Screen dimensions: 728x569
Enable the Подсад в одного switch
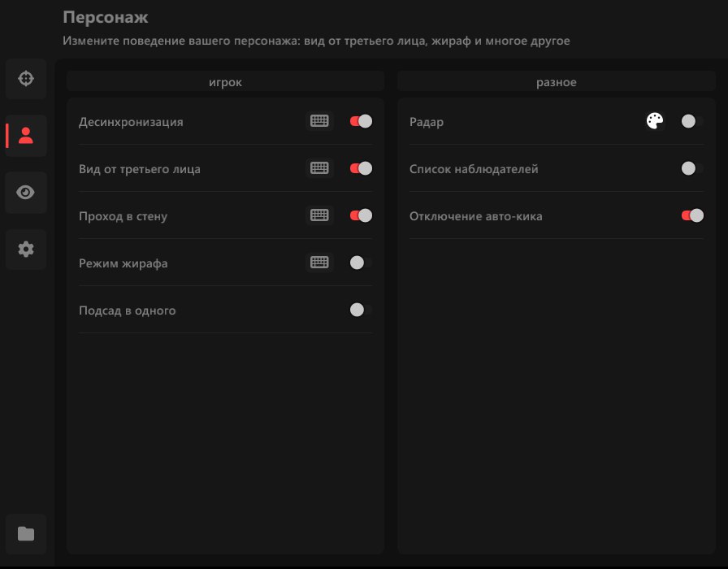pyautogui.click(x=361, y=310)
